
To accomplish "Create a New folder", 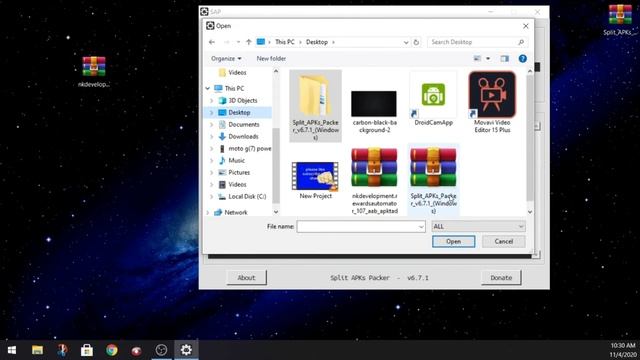I will 271,59.
